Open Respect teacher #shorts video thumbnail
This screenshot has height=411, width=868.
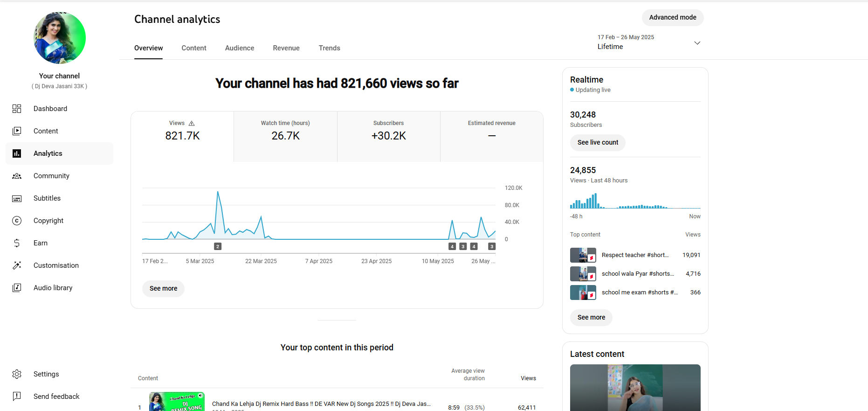pyautogui.click(x=583, y=255)
